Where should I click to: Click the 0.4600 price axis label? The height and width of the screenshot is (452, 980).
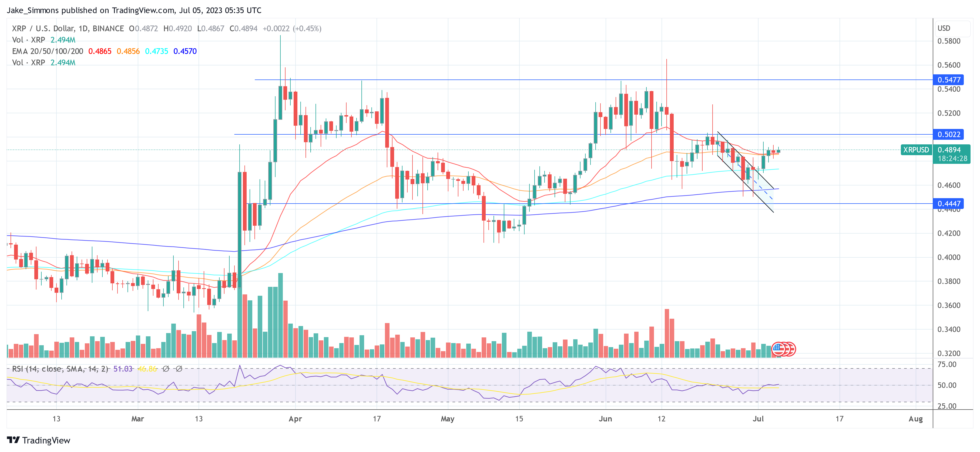(949, 185)
